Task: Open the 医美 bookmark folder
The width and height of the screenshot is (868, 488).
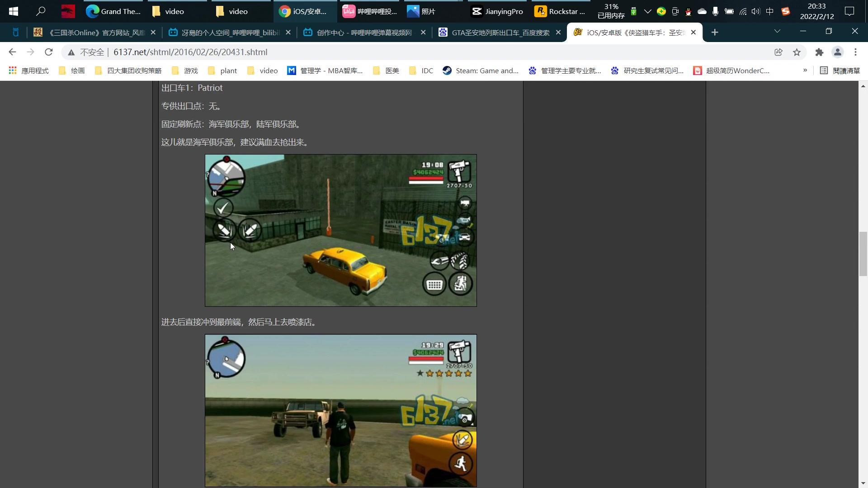Action: (x=386, y=70)
